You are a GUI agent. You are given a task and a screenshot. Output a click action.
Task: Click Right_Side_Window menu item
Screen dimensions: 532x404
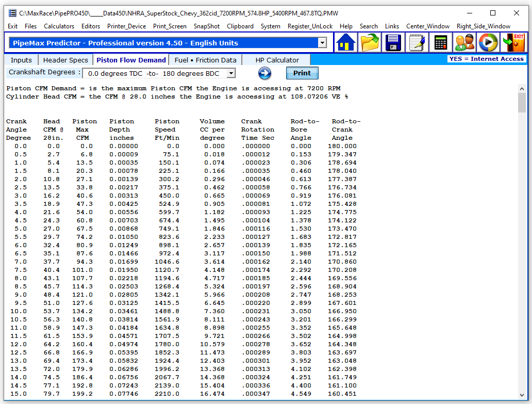[x=484, y=26]
